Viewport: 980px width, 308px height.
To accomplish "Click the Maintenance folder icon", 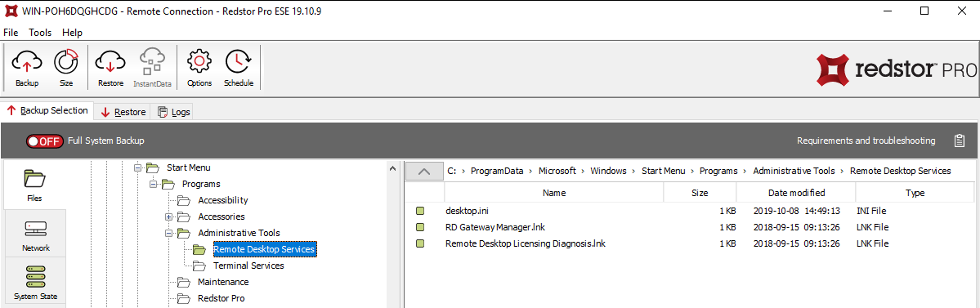I will 183,282.
